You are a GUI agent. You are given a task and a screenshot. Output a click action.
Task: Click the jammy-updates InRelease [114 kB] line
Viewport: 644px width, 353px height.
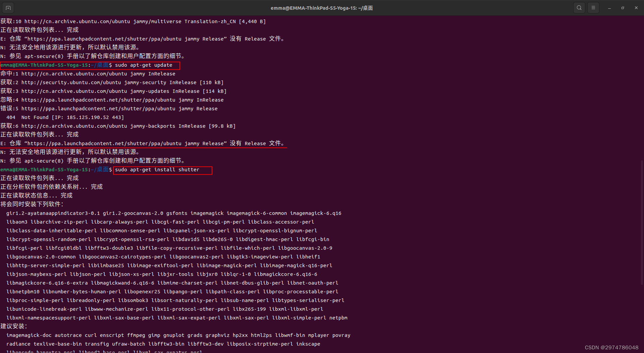coord(113,91)
